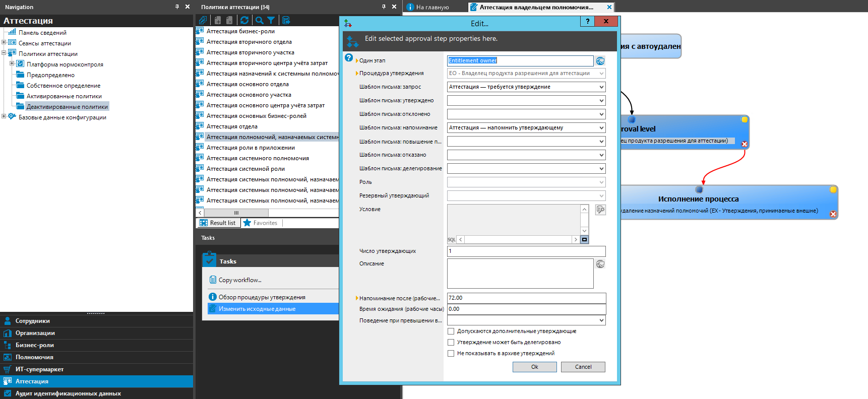This screenshot has height=399, width=868.
Task: Pin the Политики аттестации panel
Action: [384, 7]
